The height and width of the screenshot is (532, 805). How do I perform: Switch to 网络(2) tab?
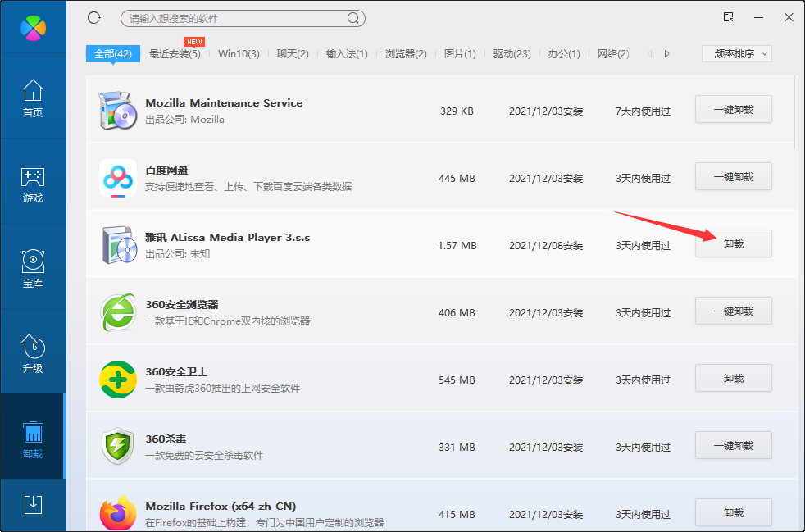point(613,53)
